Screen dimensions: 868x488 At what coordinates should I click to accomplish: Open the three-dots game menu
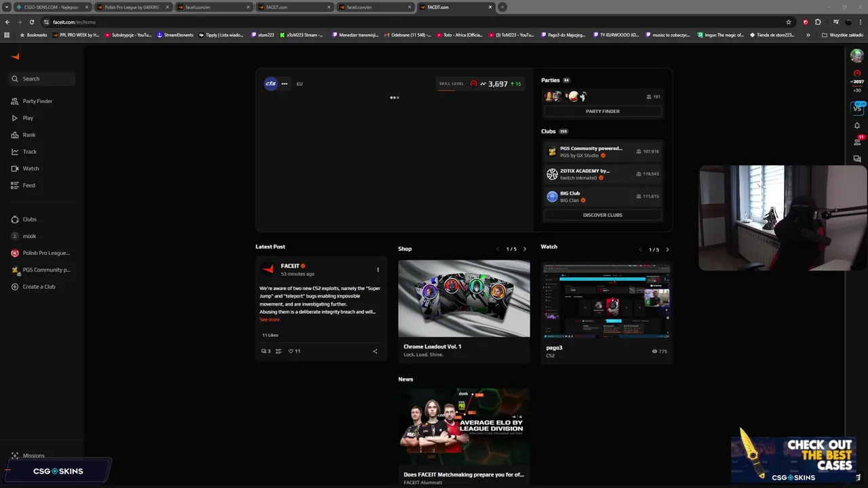click(284, 84)
